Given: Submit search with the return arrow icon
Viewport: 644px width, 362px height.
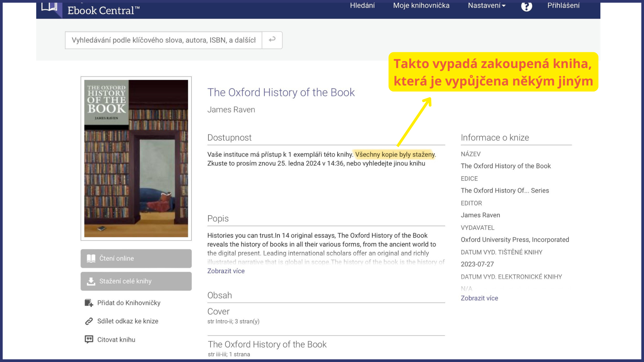Looking at the screenshot, I should click(x=272, y=40).
